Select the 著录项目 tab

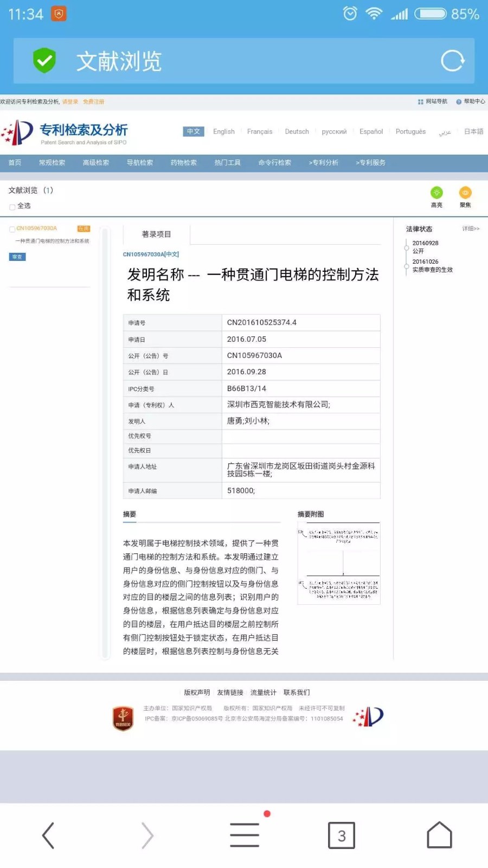(x=156, y=234)
